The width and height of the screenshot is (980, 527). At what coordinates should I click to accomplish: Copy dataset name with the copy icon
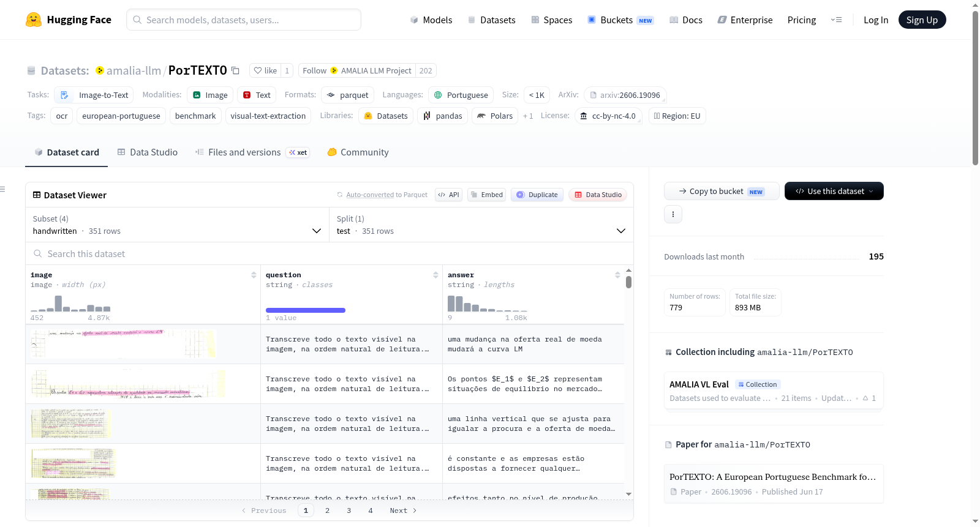[235, 70]
